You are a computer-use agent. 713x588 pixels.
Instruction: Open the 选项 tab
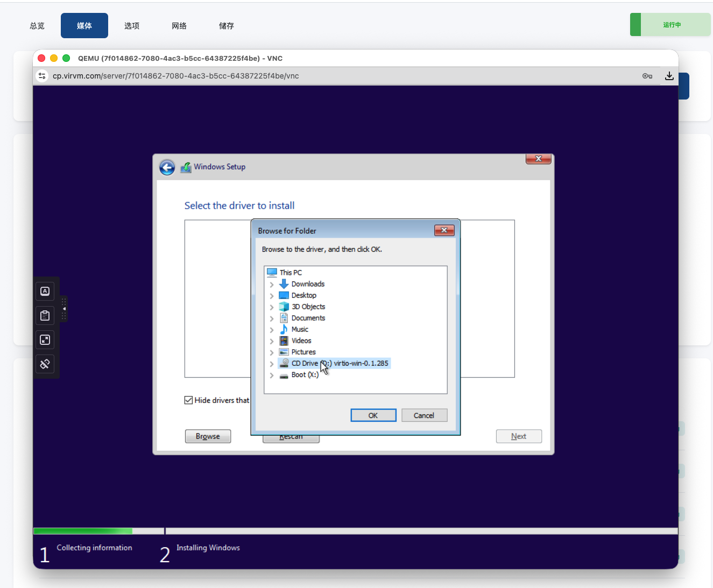tap(132, 26)
